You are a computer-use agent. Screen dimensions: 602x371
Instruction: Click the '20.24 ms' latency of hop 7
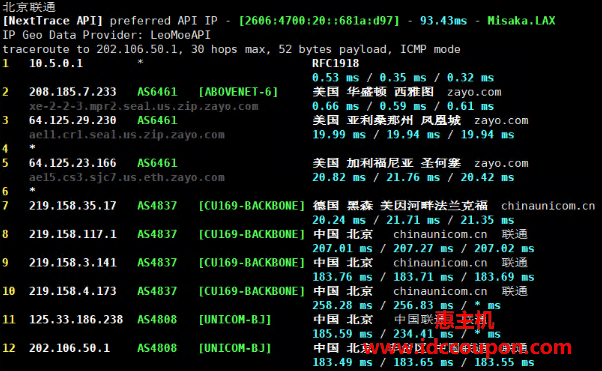click(339, 220)
